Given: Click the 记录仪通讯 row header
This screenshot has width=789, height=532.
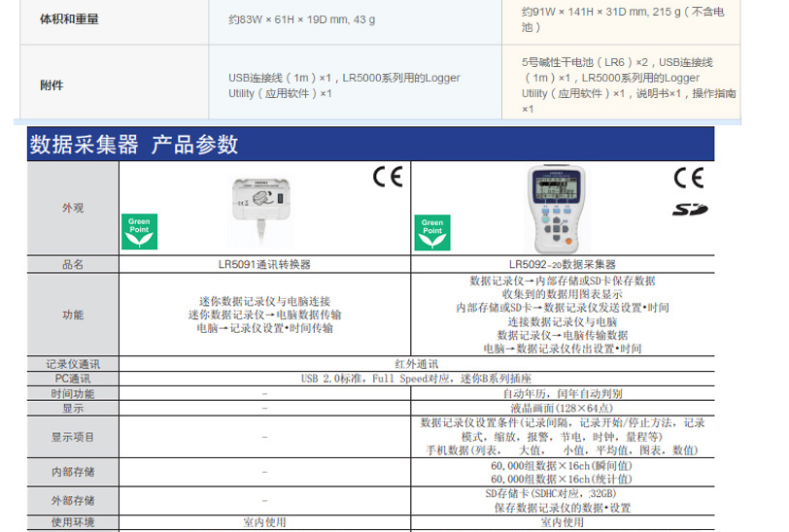Looking at the screenshot, I should (x=73, y=364).
